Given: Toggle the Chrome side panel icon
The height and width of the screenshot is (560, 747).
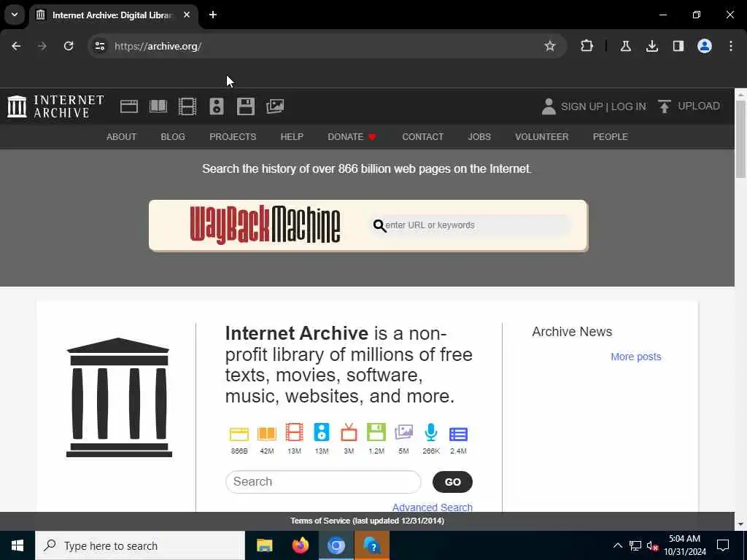Looking at the screenshot, I should [x=678, y=46].
